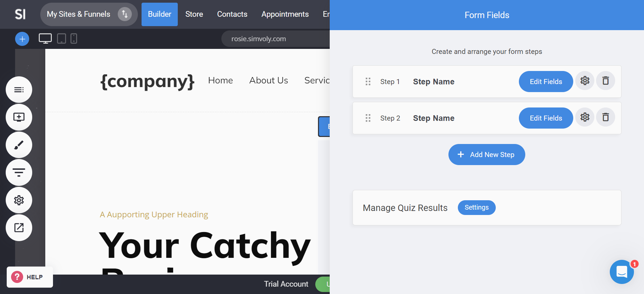Switch to mobile phone preview mode
Viewport: 644px width, 294px height.
coord(74,39)
